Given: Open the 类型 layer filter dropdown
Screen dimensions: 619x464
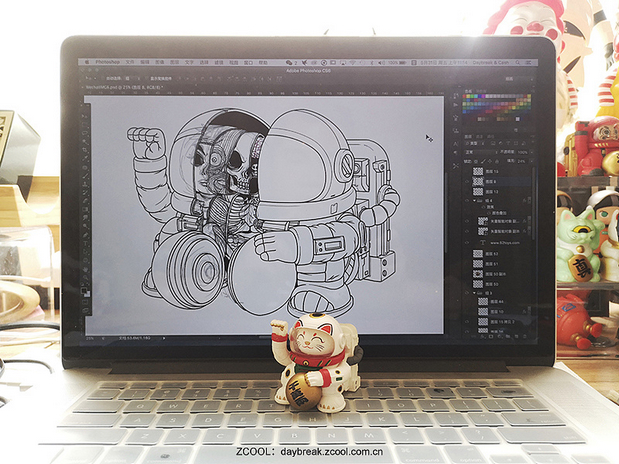Looking at the screenshot, I should click(476, 143).
